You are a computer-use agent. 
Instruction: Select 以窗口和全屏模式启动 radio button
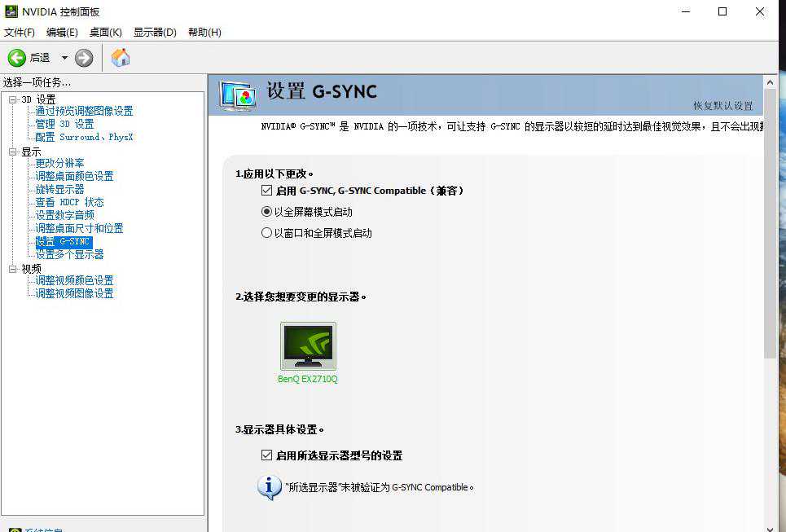click(266, 233)
